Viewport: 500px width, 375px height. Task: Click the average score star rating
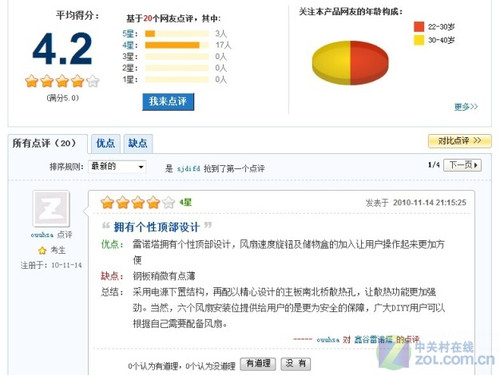click(62, 81)
